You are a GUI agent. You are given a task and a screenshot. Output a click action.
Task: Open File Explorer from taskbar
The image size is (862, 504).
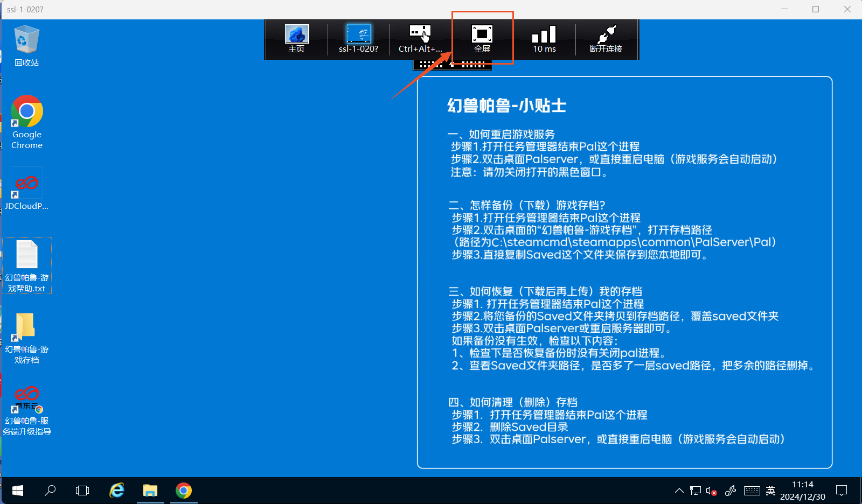tap(150, 491)
